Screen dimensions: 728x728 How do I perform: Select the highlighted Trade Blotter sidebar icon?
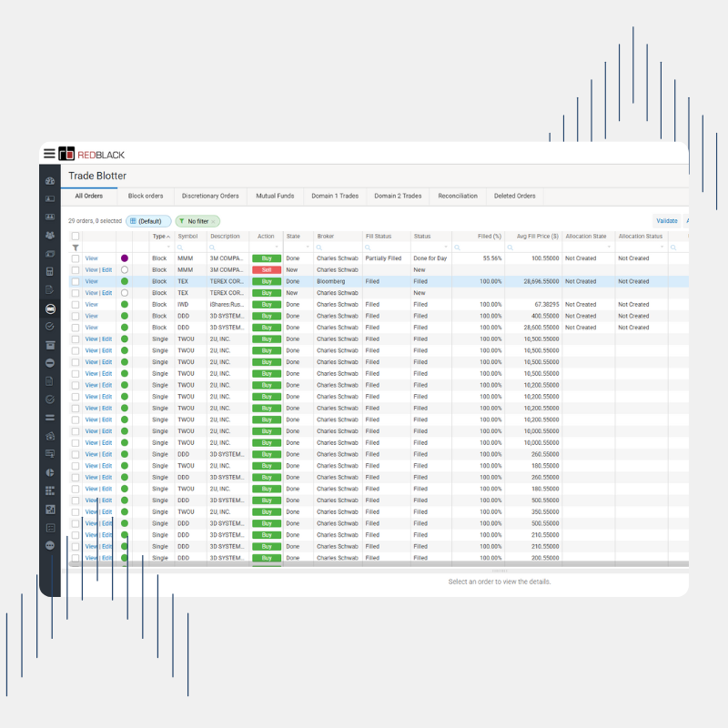coord(50,308)
